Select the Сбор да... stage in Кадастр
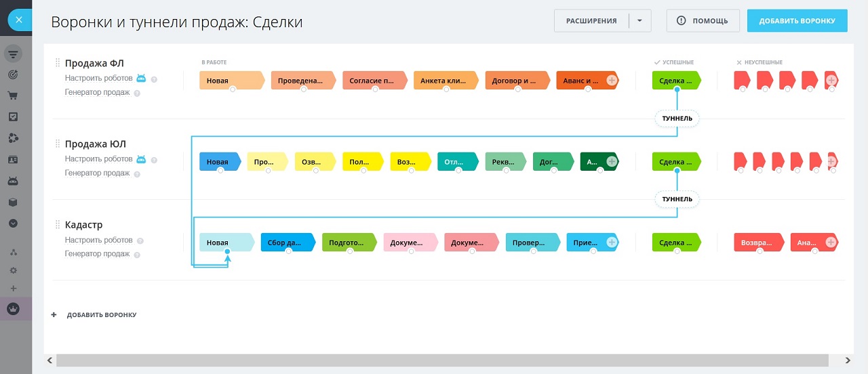This screenshot has height=374, width=868. click(288, 242)
